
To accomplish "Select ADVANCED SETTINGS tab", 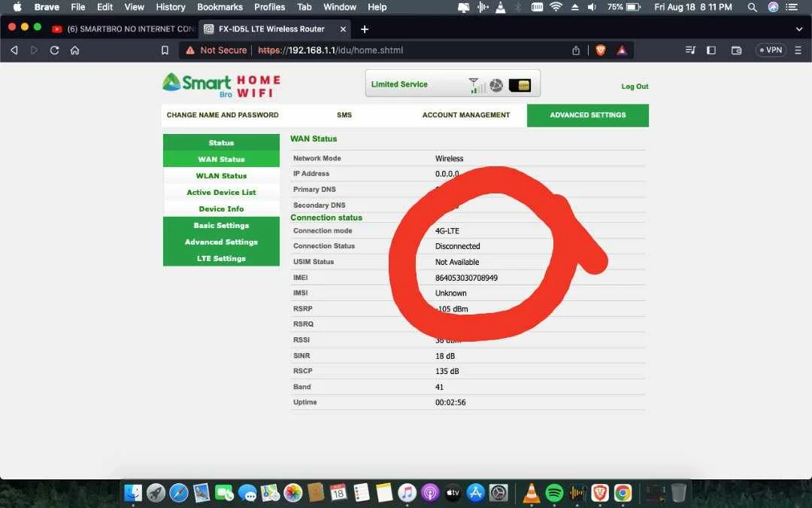I will pos(588,115).
